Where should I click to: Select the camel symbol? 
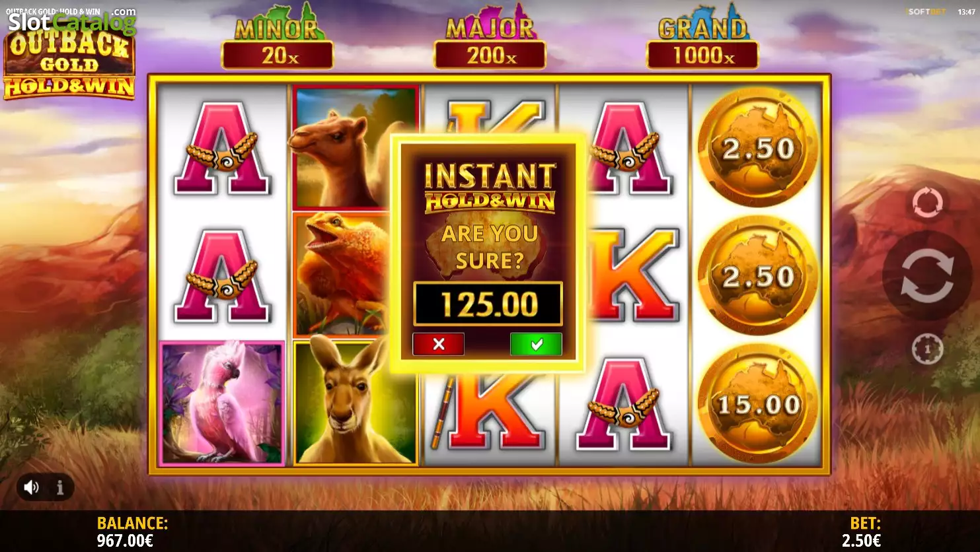coord(356,148)
